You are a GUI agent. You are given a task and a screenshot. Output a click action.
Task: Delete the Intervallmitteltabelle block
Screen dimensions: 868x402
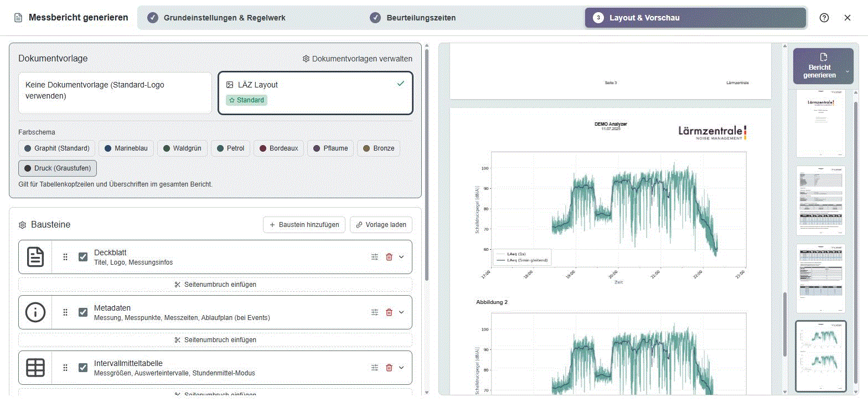389,368
